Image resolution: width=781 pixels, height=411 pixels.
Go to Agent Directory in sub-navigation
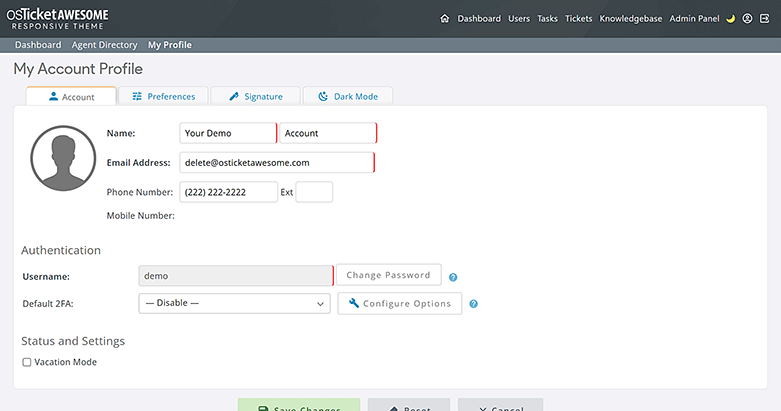point(104,45)
